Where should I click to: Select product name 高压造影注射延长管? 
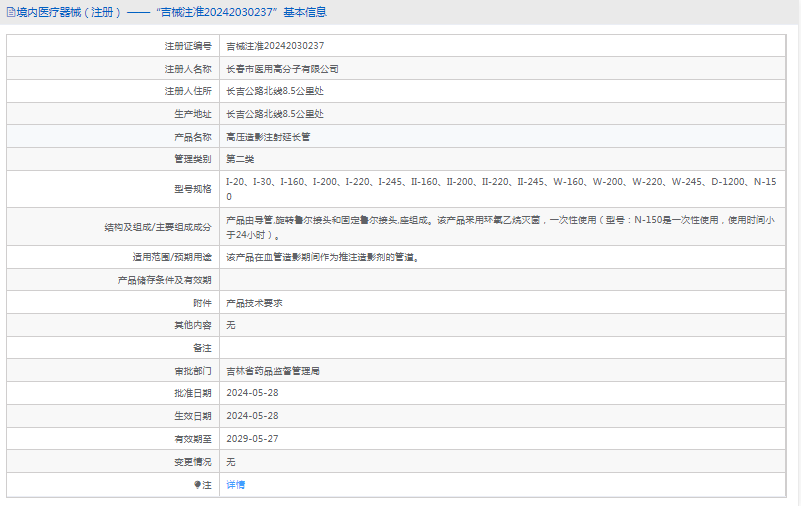click(268, 137)
